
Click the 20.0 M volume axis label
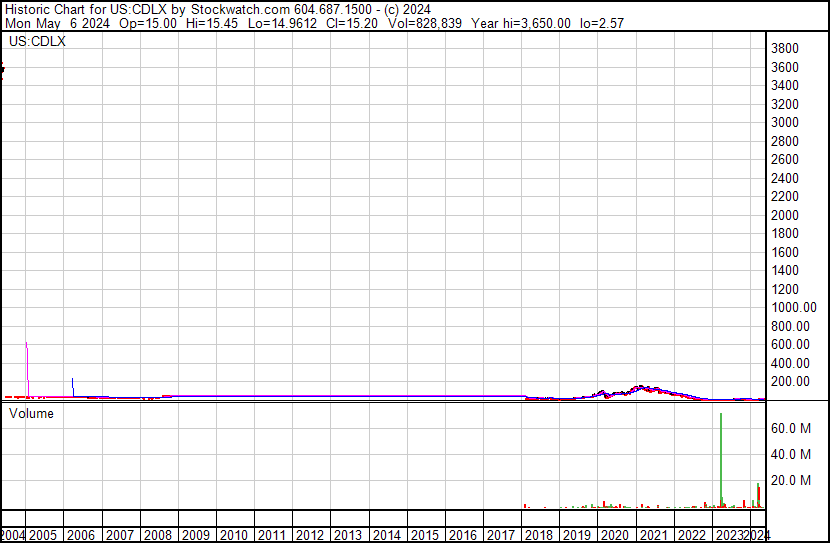pos(791,480)
